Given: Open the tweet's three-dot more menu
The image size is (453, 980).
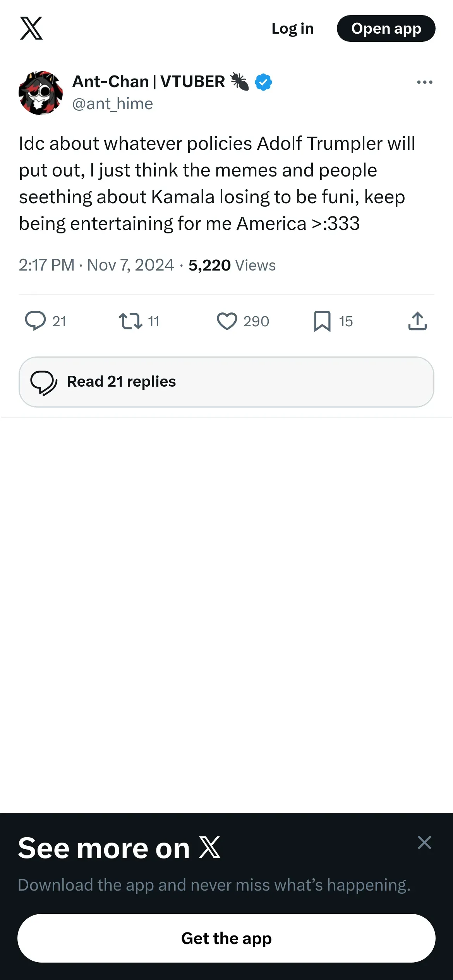Looking at the screenshot, I should (424, 82).
